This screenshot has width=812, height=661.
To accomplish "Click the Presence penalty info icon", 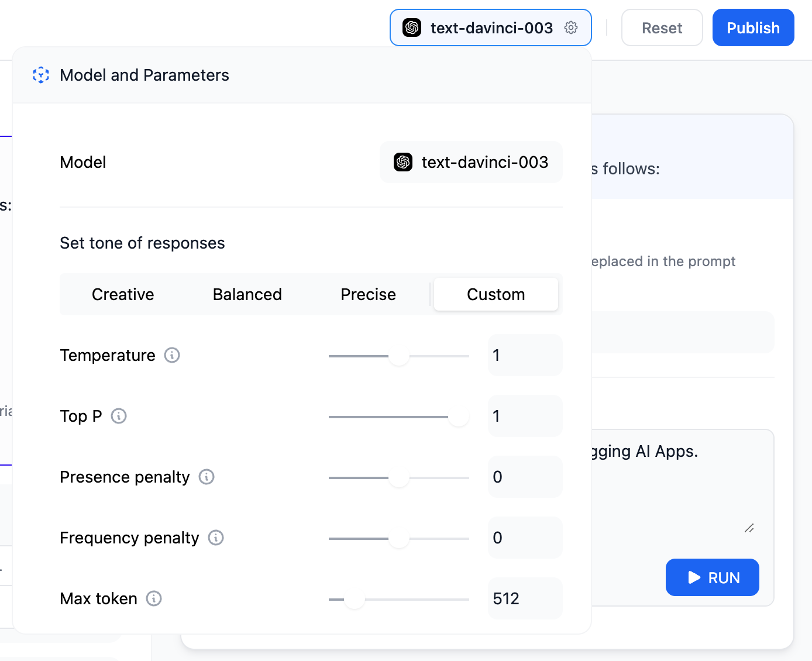I will click(207, 477).
